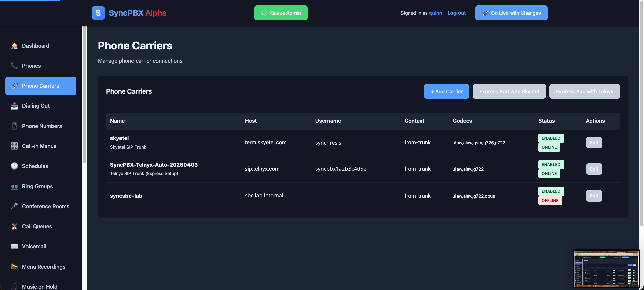
Task: Select Phone Carriers in the sidebar
Action: [x=41, y=86]
